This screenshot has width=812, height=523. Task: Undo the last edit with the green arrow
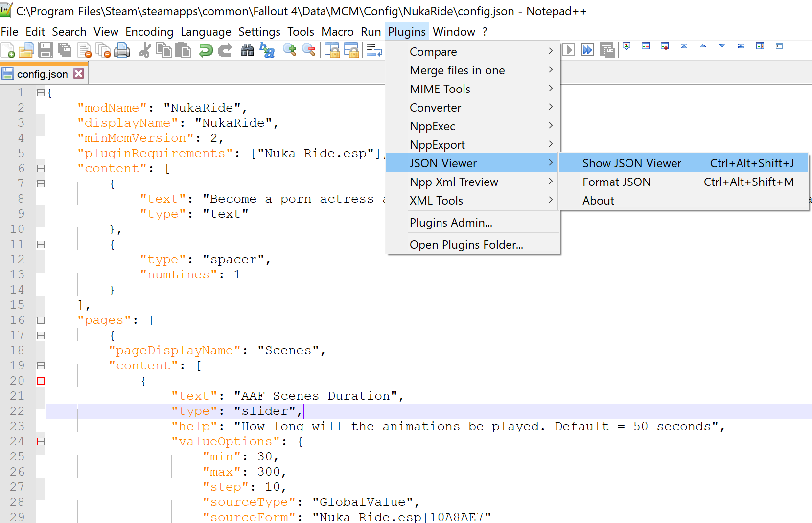[x=206, y=50]
